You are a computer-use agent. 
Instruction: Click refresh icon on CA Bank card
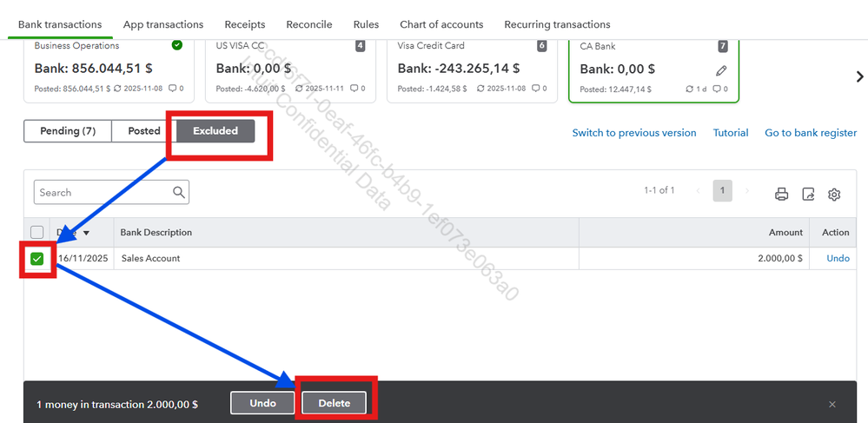click(689, 89)
